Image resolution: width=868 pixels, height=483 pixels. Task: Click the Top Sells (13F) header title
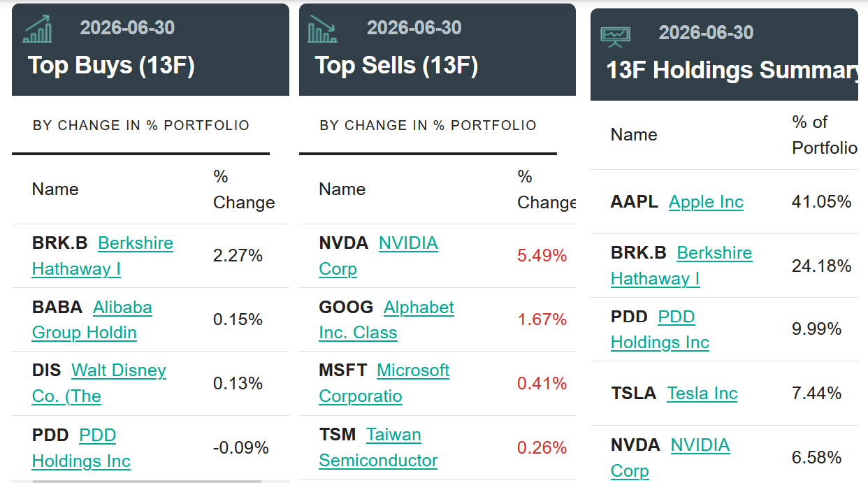click(397, 65)
